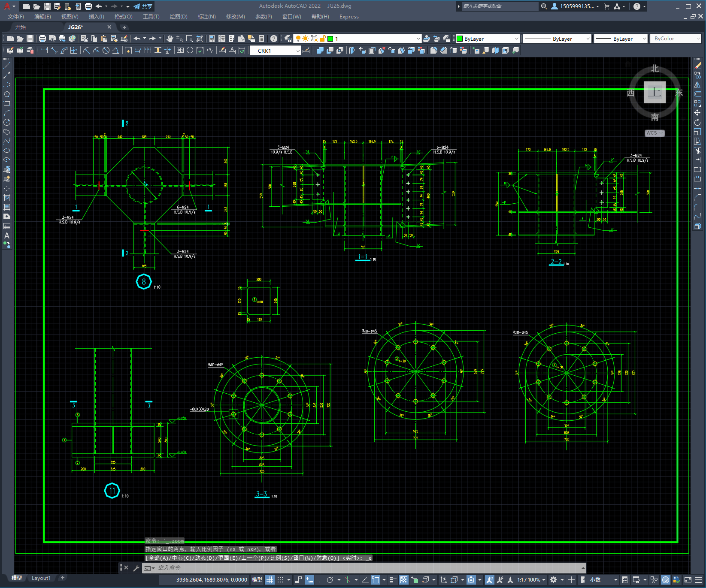Expand the annotation scale 1:1 / 100% dropdown

tap(531, 580)
